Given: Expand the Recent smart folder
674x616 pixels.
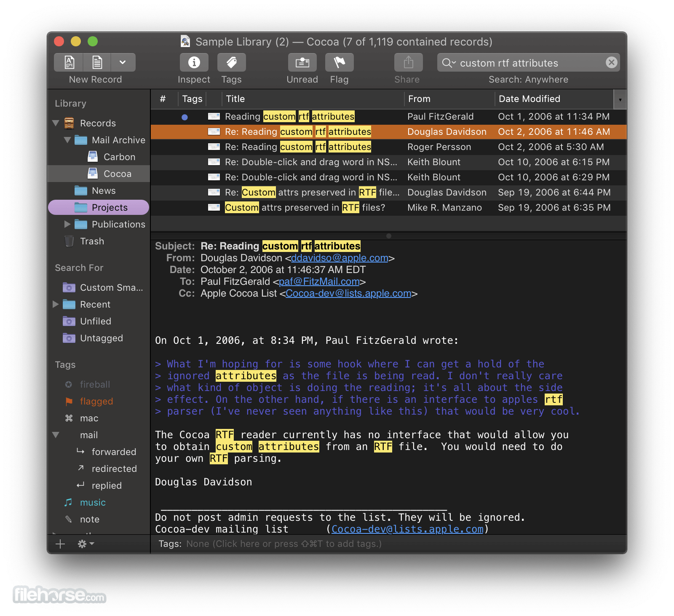Looking at the screenshot, I should click(x=56, y=304).
